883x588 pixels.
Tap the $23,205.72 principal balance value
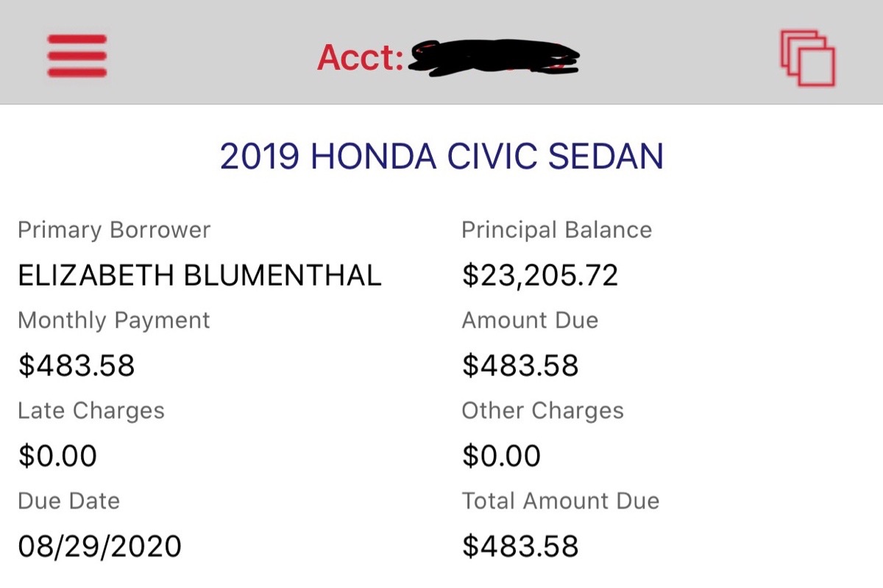pos(540,275)
